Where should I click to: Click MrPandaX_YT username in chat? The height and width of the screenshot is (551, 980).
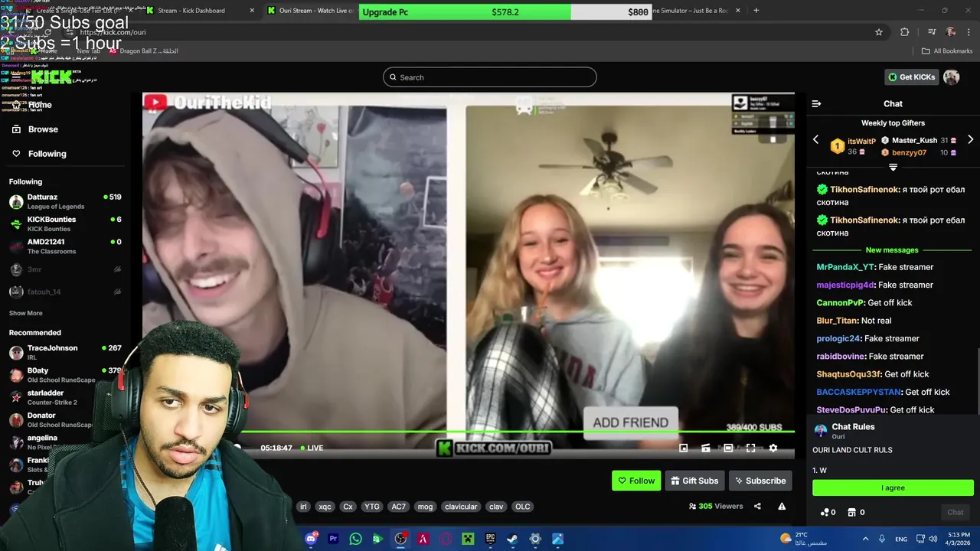[845, 267]
